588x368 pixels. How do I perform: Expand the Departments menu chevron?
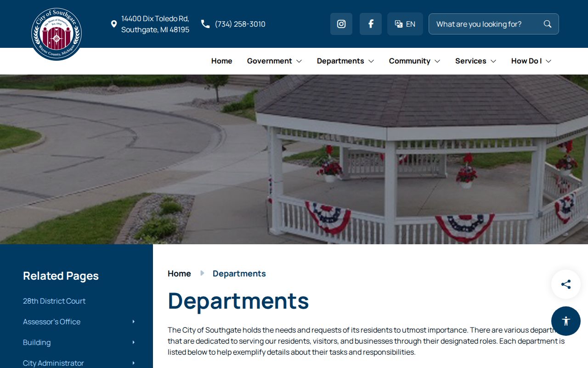(x=371, y=61)
